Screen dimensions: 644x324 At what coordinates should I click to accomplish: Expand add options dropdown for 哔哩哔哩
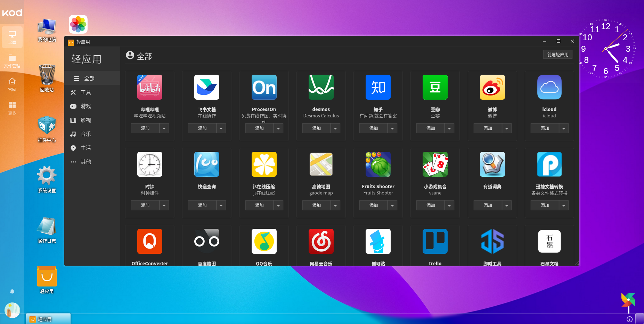pyautogui.click(x=164, y=128)
